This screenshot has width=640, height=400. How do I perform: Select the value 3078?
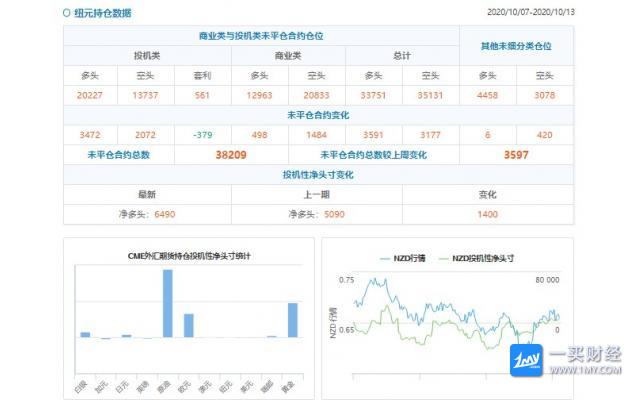pos(544,95)
